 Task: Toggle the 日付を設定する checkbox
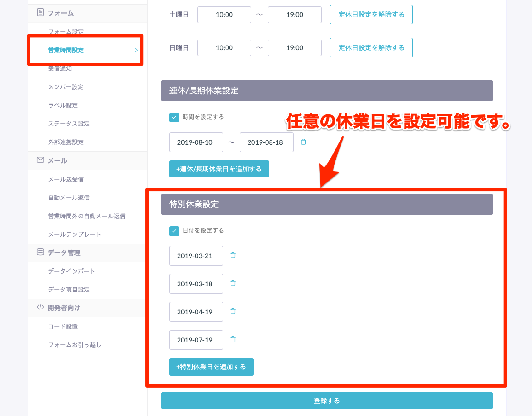click(174, 231)
